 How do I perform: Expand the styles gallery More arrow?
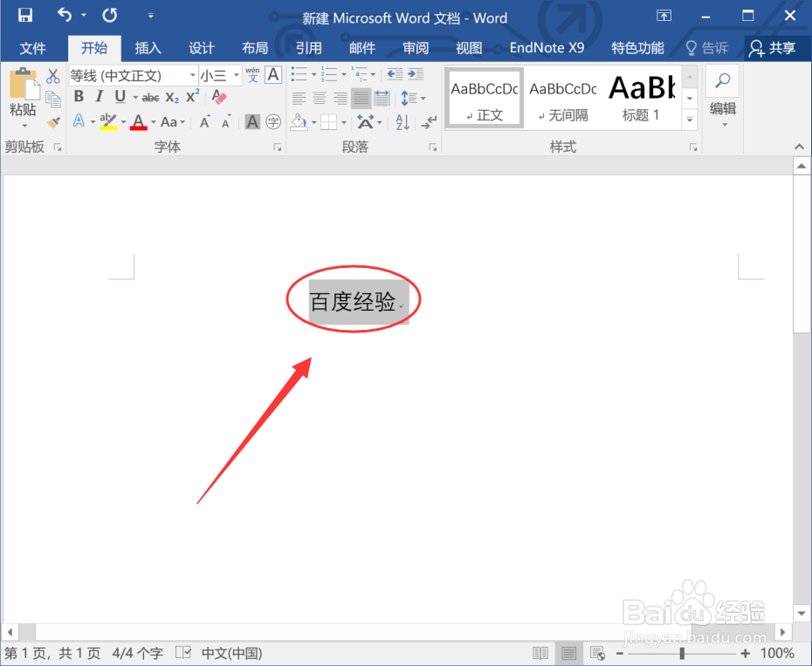tap(690, 119)
